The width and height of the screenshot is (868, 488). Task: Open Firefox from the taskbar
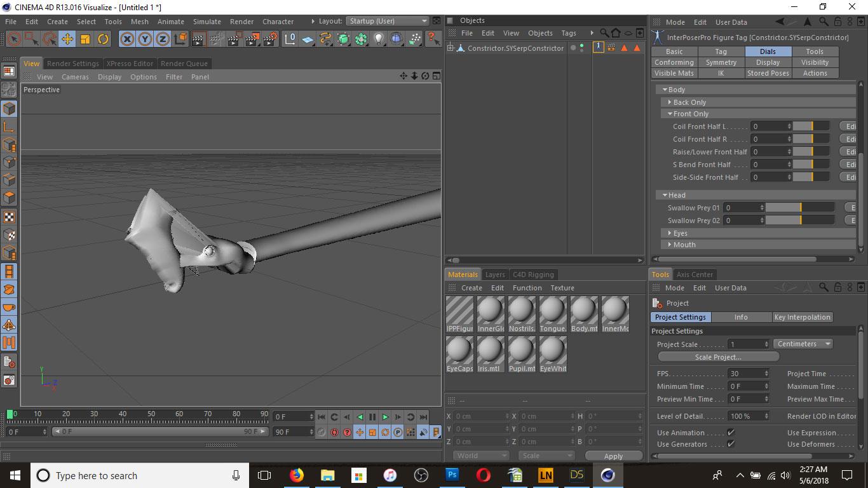297,475
